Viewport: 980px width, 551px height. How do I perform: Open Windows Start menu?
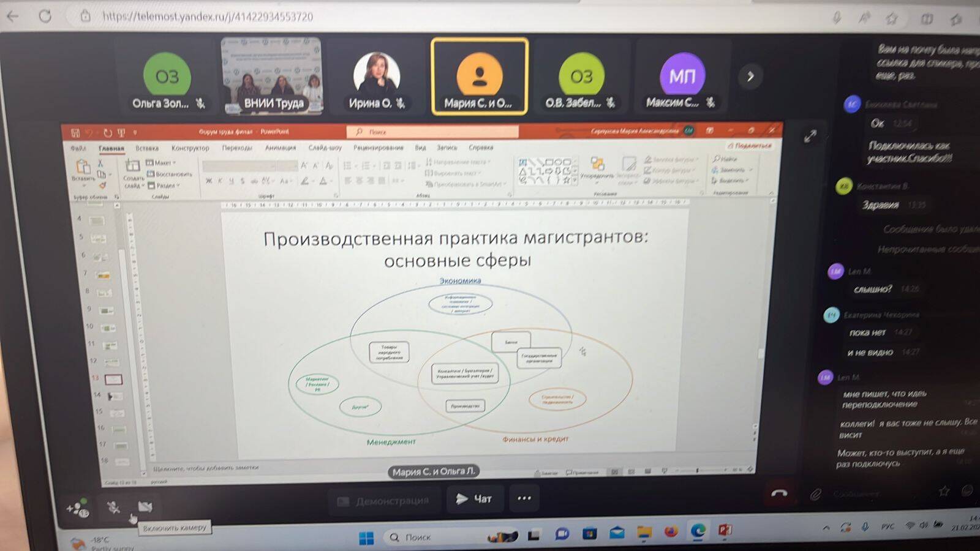point(366,538)
